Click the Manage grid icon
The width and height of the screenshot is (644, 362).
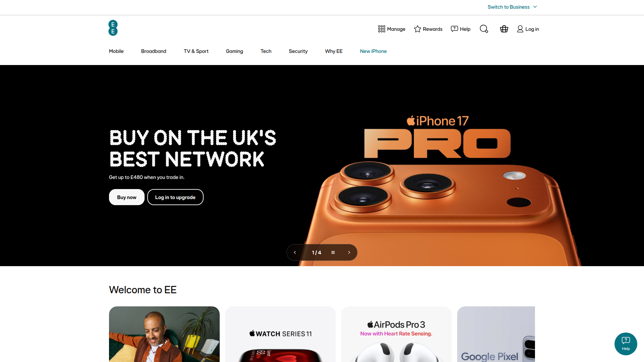point(381,29)
